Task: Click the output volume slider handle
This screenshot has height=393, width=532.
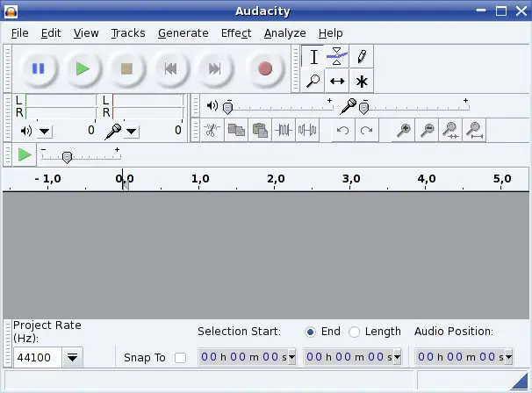Action: [x=227, y=108]
